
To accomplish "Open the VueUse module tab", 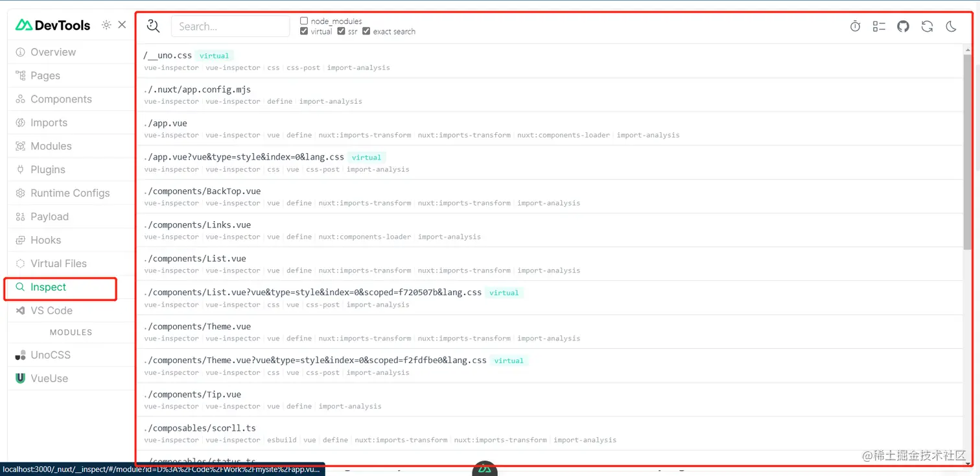I will pyautogui.click(x=71, y=378).
